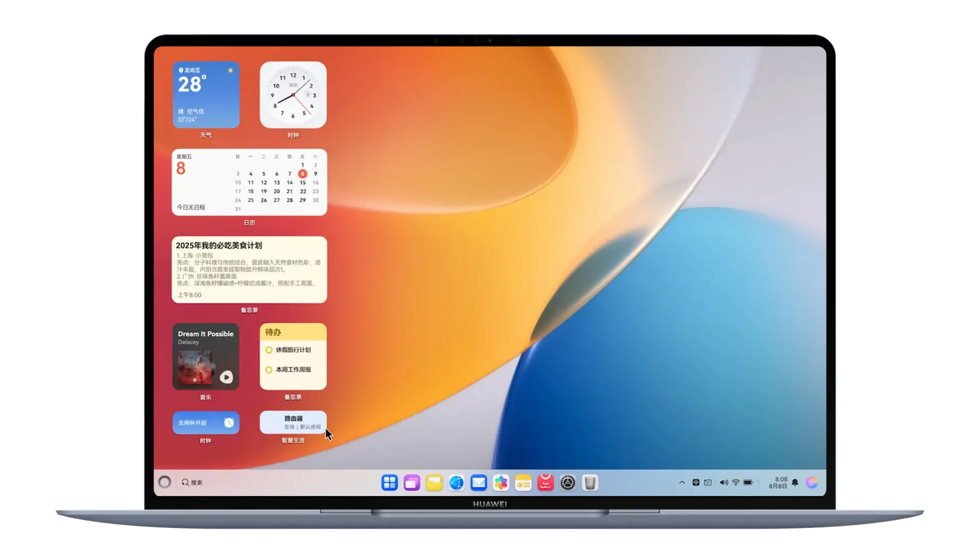
Task: Open the purple multi-window task view icon
Action: 412,483
